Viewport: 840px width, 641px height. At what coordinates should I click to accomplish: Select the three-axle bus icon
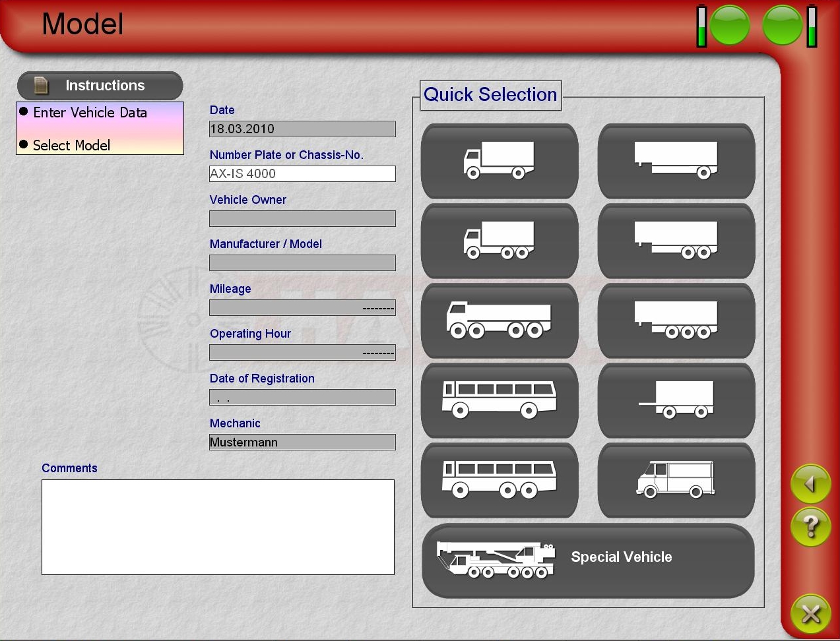(500, 480)
